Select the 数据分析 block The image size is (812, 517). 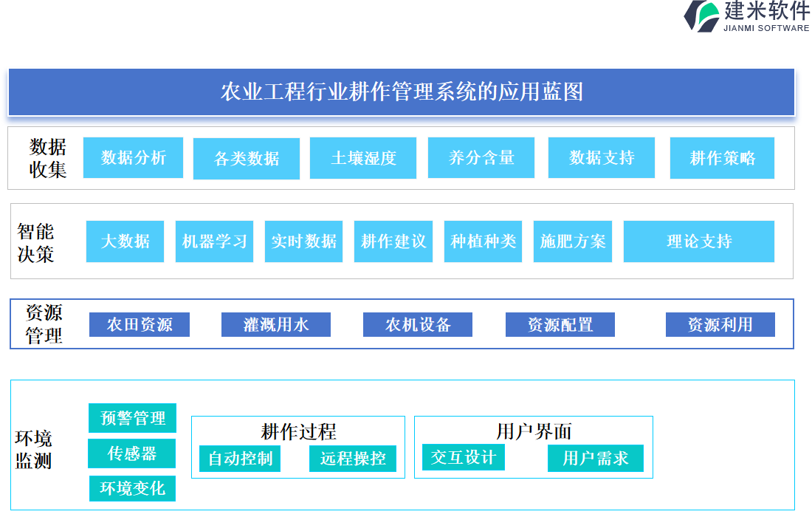[x=133, y=157]
